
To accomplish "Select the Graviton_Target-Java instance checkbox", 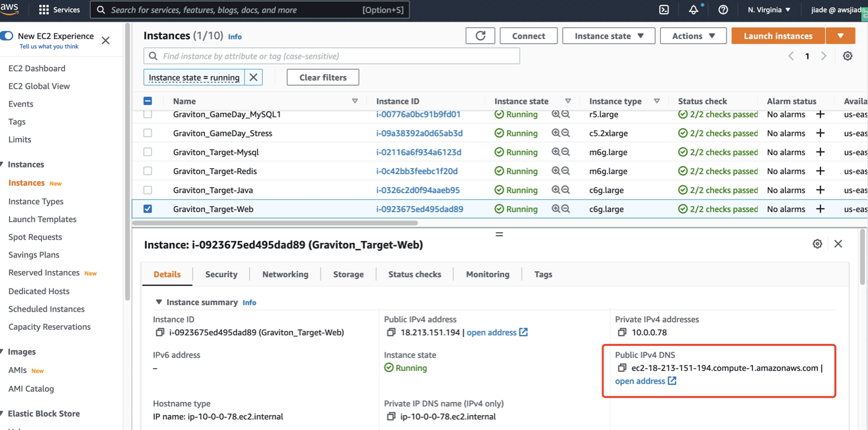I will click(x=148, y=190).
